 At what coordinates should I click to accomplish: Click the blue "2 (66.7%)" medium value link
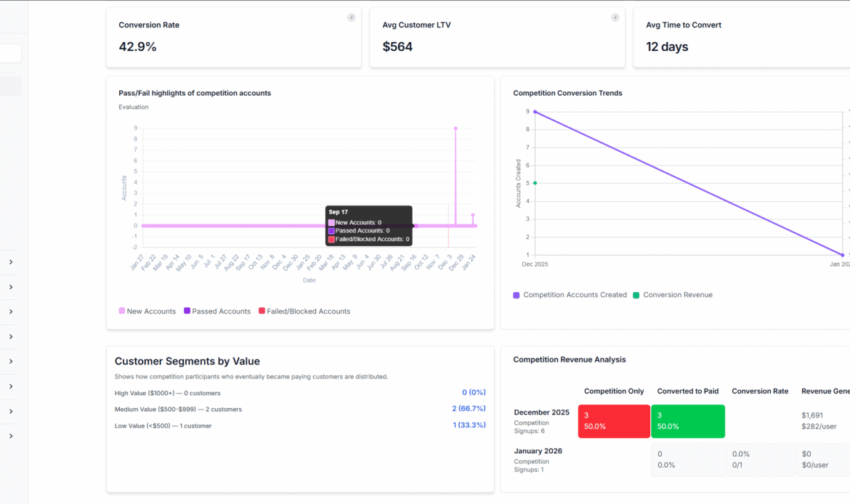point(469,409)
